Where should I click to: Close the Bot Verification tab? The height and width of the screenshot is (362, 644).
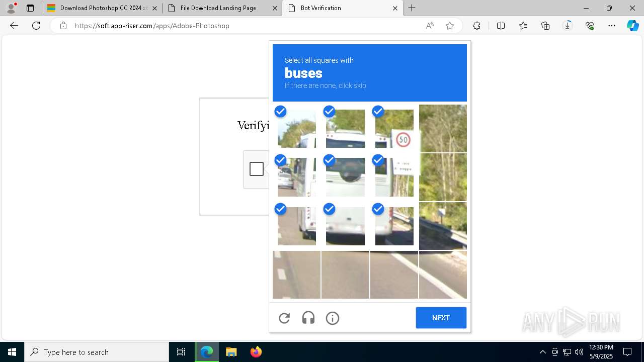(x=395, y=8)
